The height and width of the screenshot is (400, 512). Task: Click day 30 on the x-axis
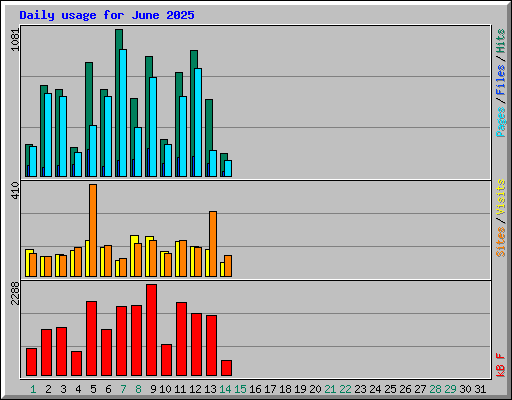coord(465,389)
